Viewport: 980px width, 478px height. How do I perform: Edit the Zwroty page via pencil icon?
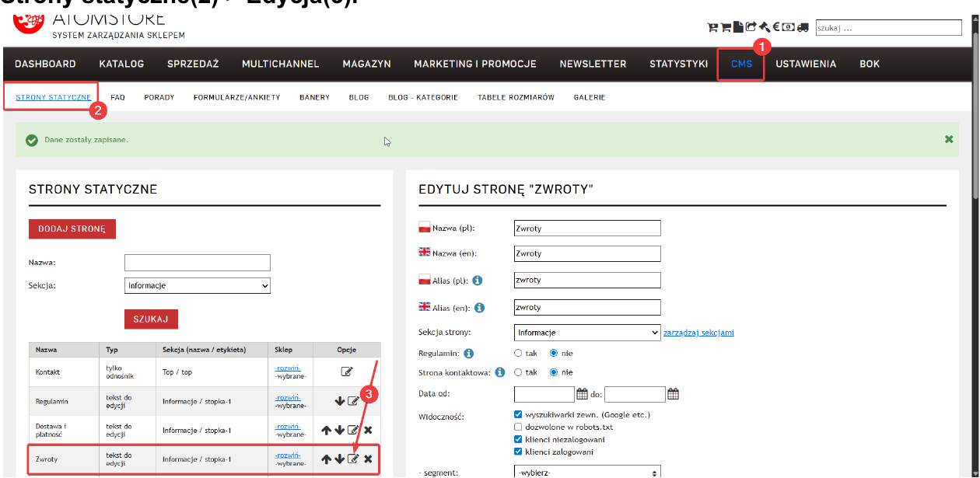pyautogui.click(x=353, y=459)
